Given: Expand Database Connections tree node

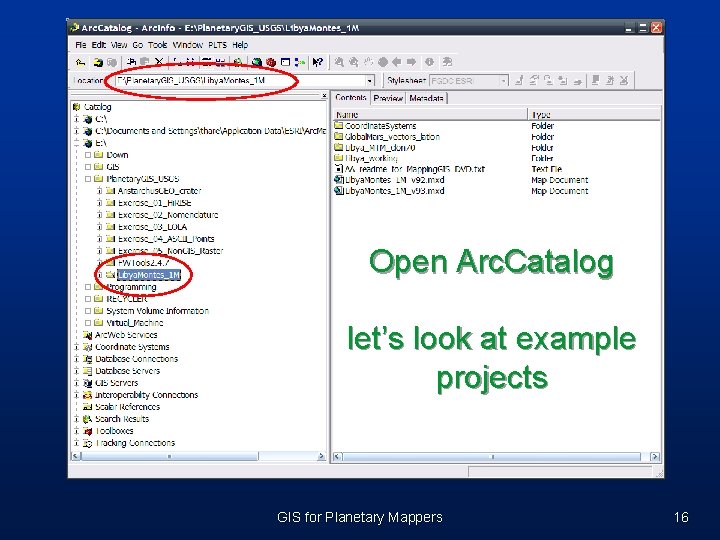Looking at the screenshot, I should pos(77,359).
